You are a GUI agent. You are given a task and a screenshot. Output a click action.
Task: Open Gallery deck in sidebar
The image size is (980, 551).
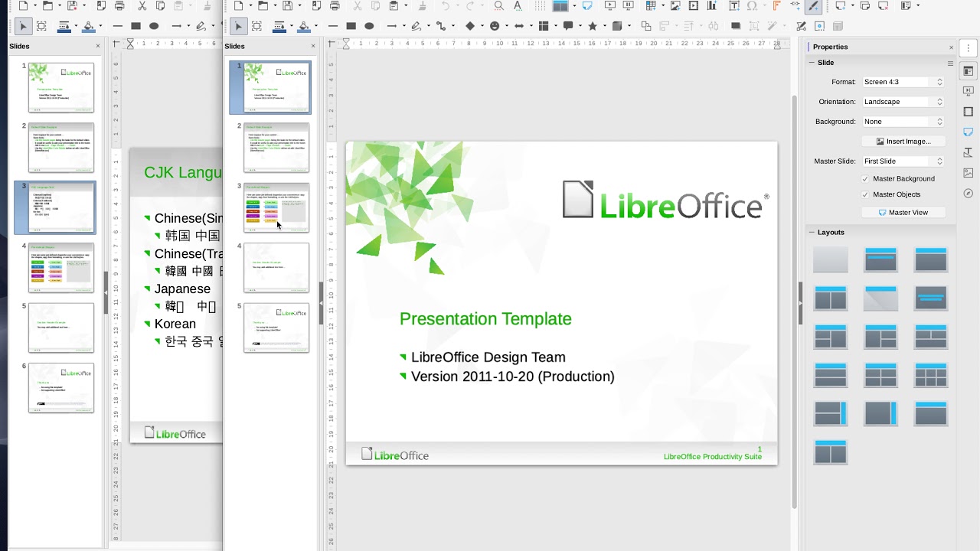pyautogui.click(x=969, y=173)
